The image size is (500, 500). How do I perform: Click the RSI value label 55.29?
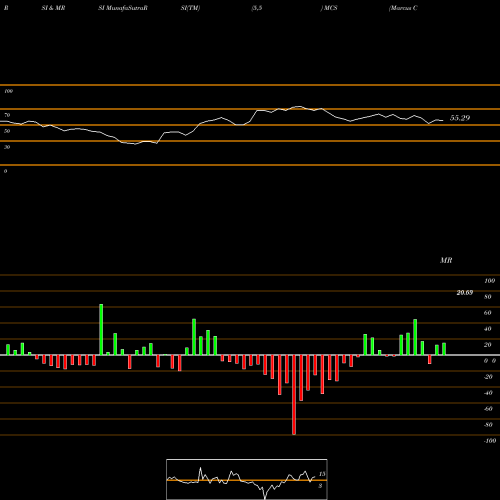[x=460, y=118]
